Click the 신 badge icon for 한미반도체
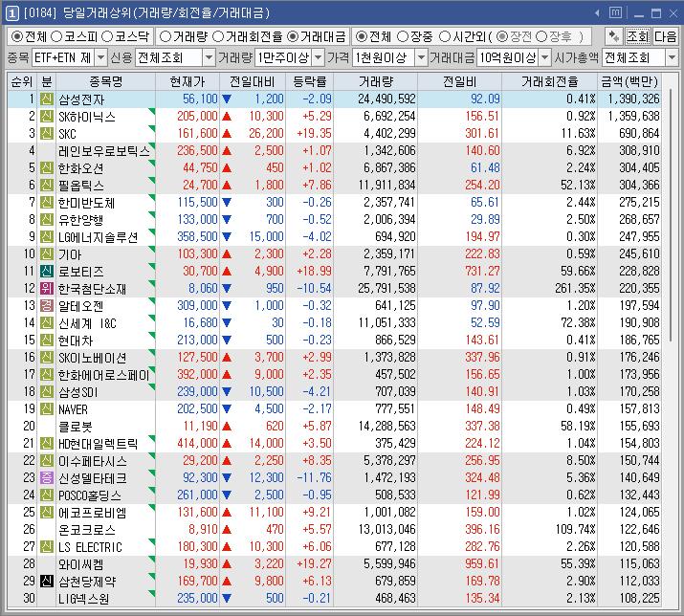Viewport: 684px width, 616px height. [47, 203]
